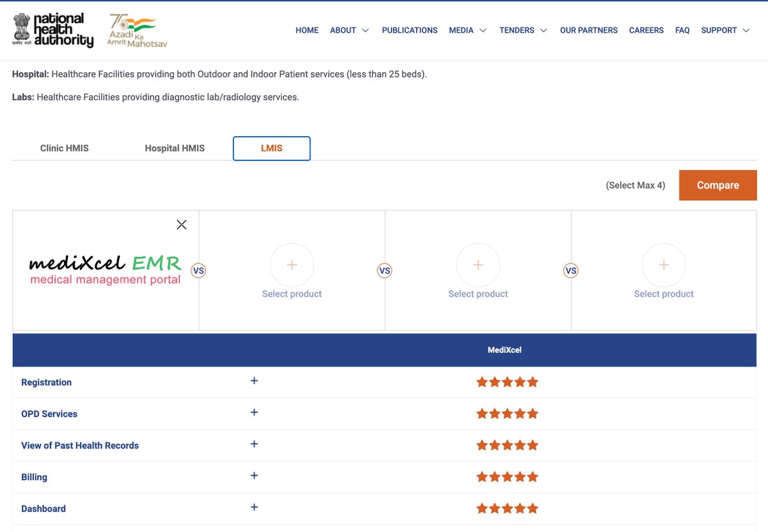Click the Dashboard five-star rating

[508, 509]
